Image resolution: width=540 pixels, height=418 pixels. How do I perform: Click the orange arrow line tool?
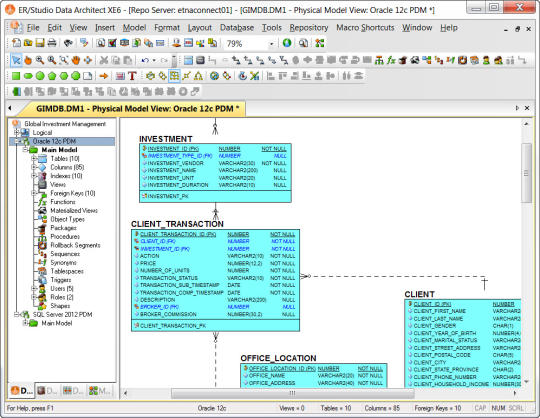103,76
